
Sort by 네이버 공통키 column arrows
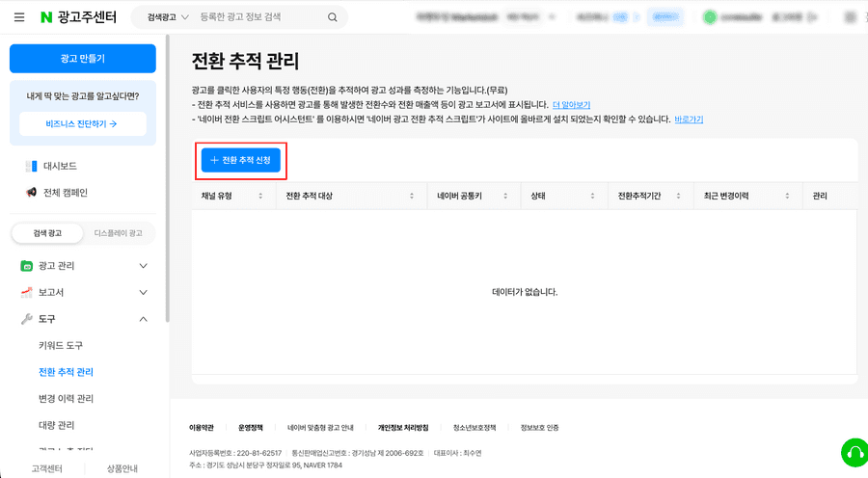tap(505, 196)
